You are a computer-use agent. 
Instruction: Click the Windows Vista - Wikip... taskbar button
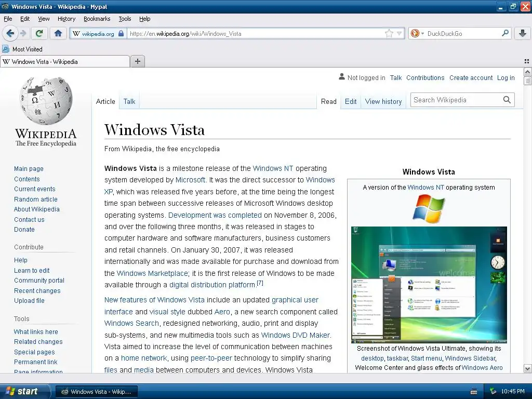[x=96, y=392]
